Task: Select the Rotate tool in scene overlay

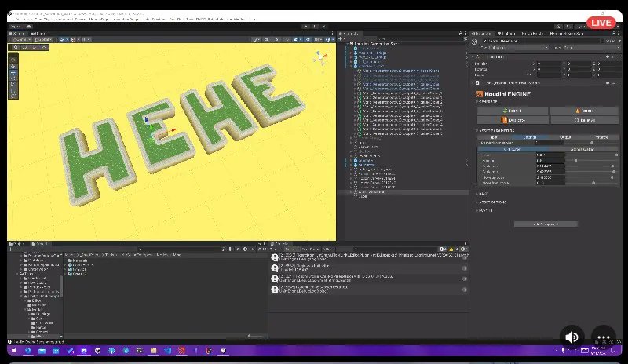Action: [x=13, y=79]
